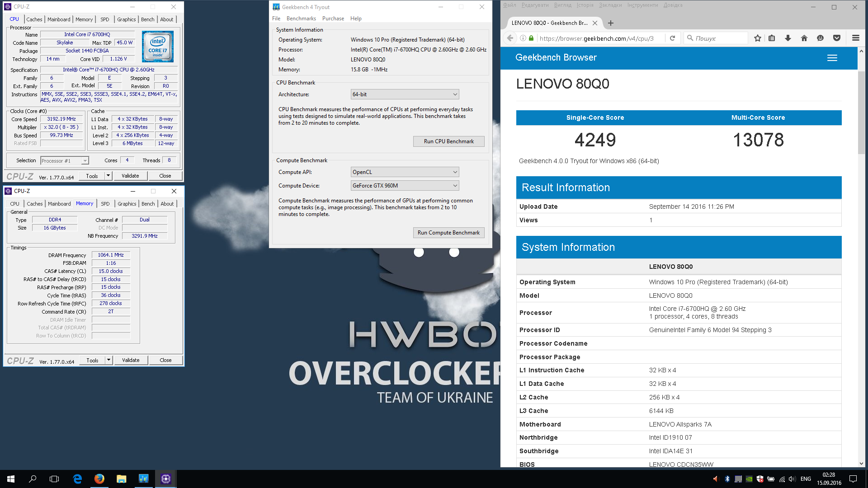Open SPD tab in bottom CPU-Z window
The width and height of the screenshot is (868, 488).
[105, 204]
